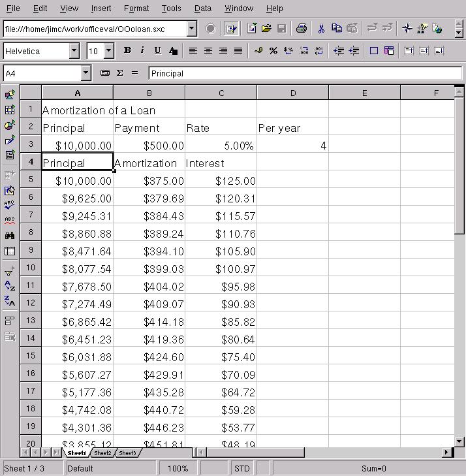Toggle Bold formatting
The height and width of the screenshot is (476, 466).
(127, 51)
